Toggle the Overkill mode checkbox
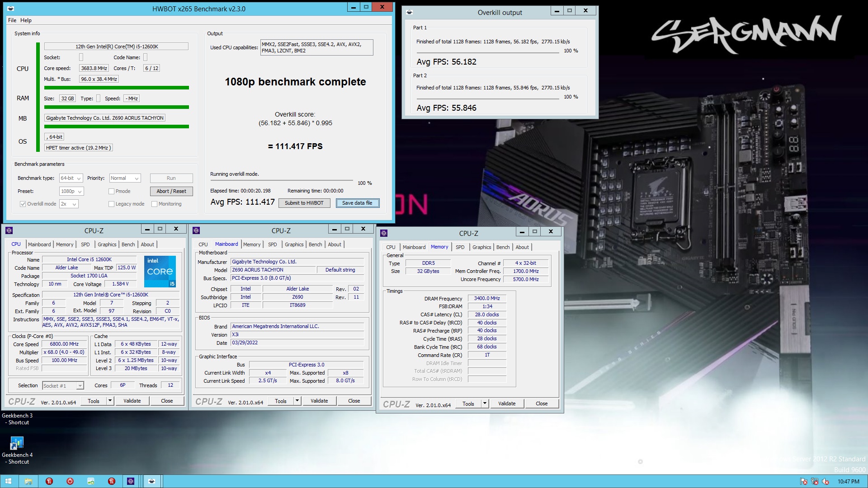Image resolution: width=868 pixels, height=488 pixels. pyautogui.click(x=23, y=204)
